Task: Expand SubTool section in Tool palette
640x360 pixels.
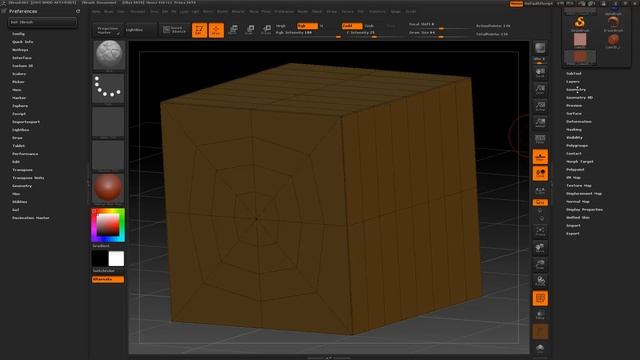Action: [x=573, y=73]
